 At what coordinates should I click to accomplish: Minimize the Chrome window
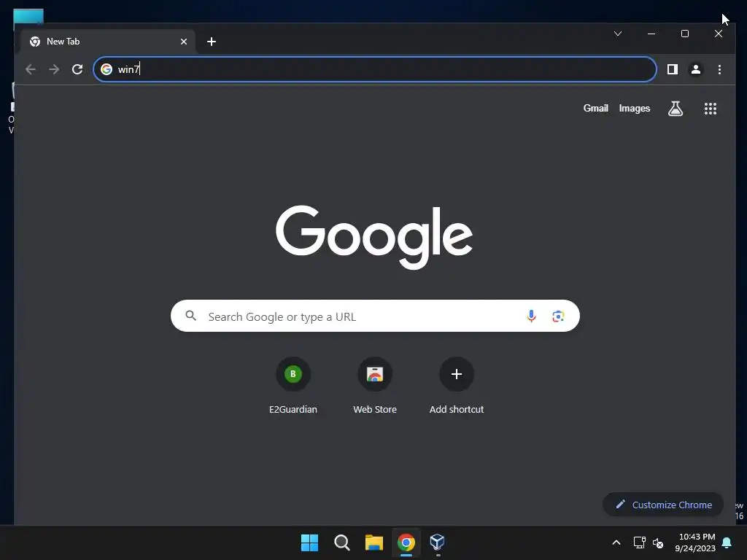click(651, 34)
